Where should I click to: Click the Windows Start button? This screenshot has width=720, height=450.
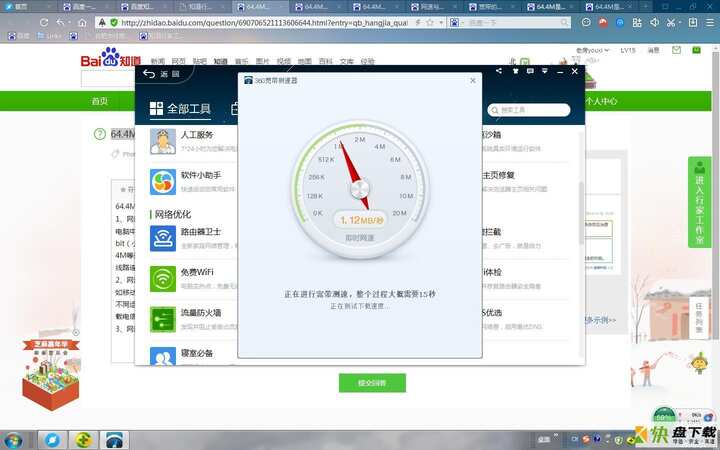pyautogui.click(x=13, y=440)
